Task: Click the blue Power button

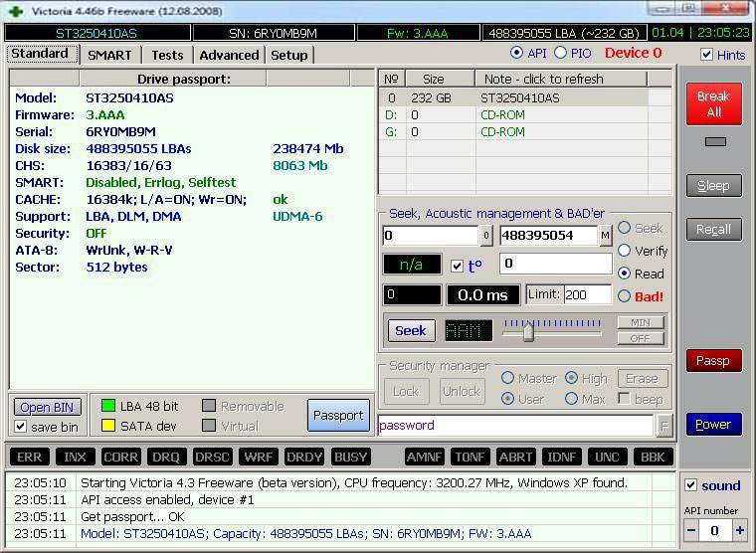Action: [713, 425]
